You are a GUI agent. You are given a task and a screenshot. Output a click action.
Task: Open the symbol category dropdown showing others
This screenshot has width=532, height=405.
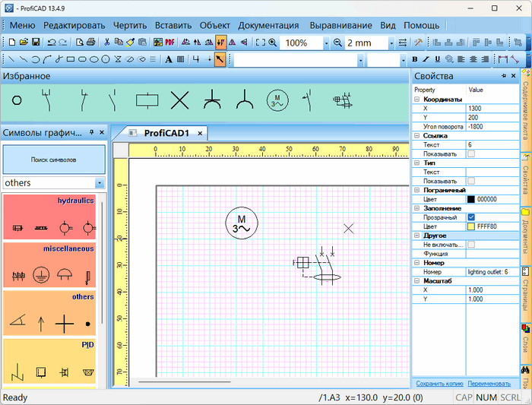100,183
